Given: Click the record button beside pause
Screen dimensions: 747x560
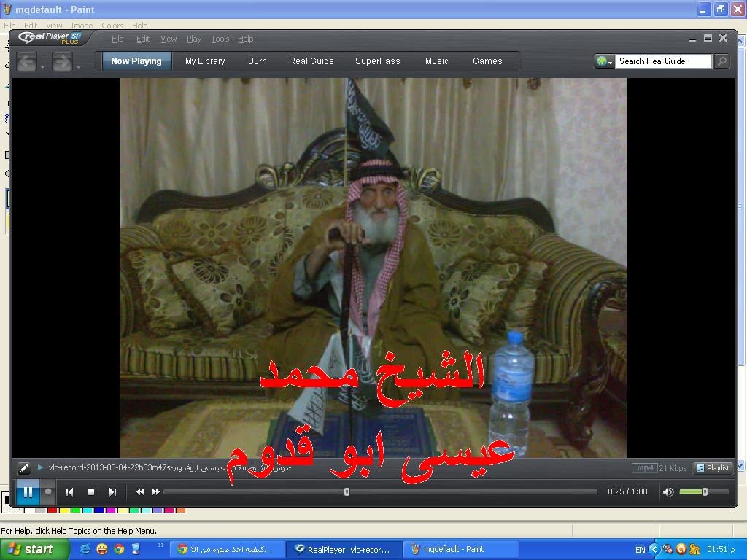Looking at the screenshot, I should click(x=48, y=491).
